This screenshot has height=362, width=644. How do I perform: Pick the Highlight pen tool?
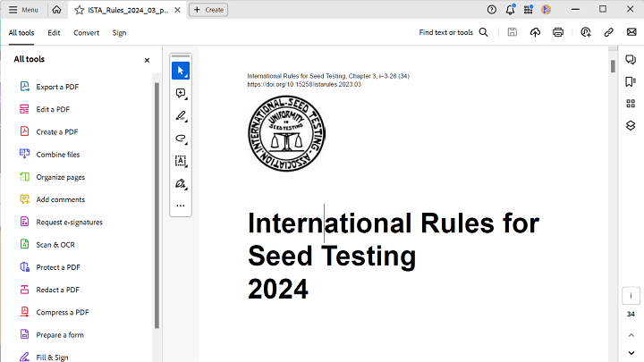[x=181, y=116]
